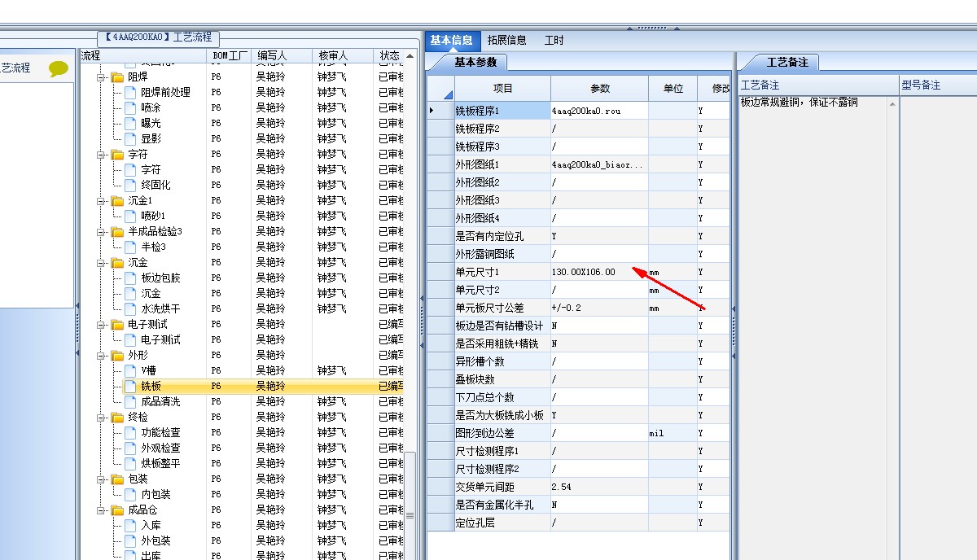
Task: Click the 外形图纸1 value cell
Action: click(600, 164)
